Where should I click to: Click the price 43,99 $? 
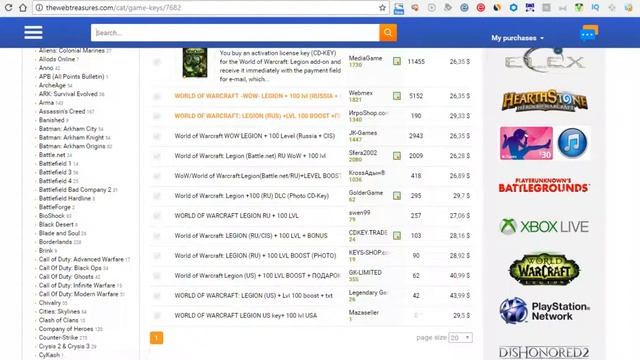pos(460,296)
